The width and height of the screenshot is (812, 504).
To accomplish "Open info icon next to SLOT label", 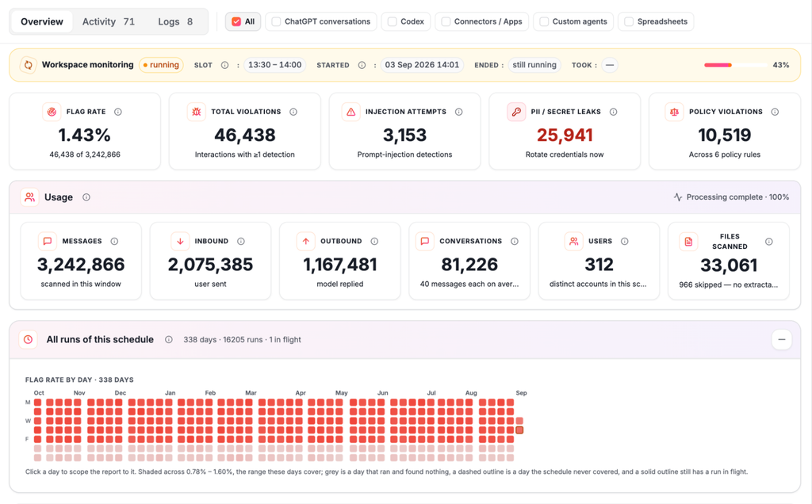I will (224, 65).
